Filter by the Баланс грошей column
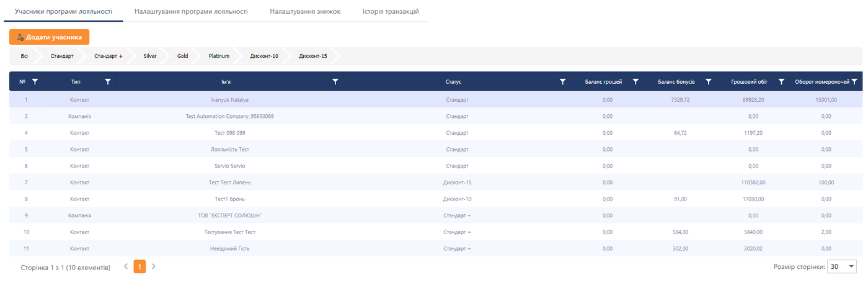The height and width of the screenshot is (285, 868). coord(635,81)
